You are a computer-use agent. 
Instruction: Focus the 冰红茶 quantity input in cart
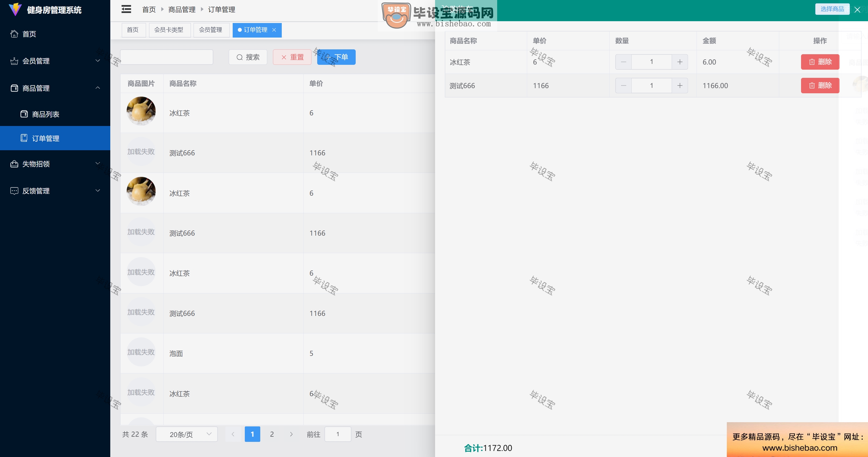[x=652, y=62]
